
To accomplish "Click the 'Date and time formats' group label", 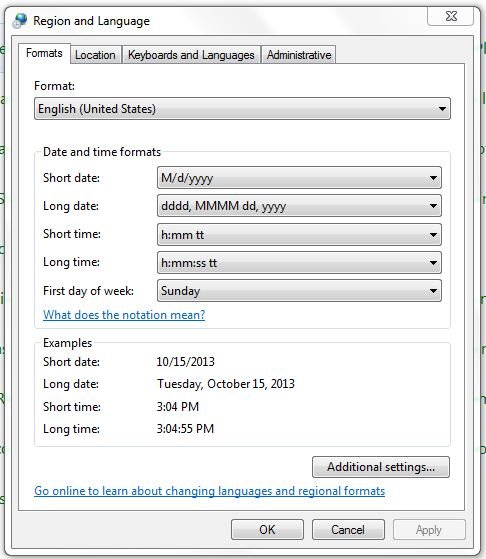I will 102,152.
